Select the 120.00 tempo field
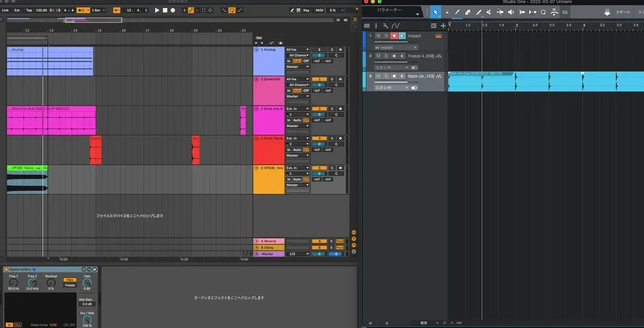The width and height of the screenshot is (644, 328). click(x=41, y=10)
